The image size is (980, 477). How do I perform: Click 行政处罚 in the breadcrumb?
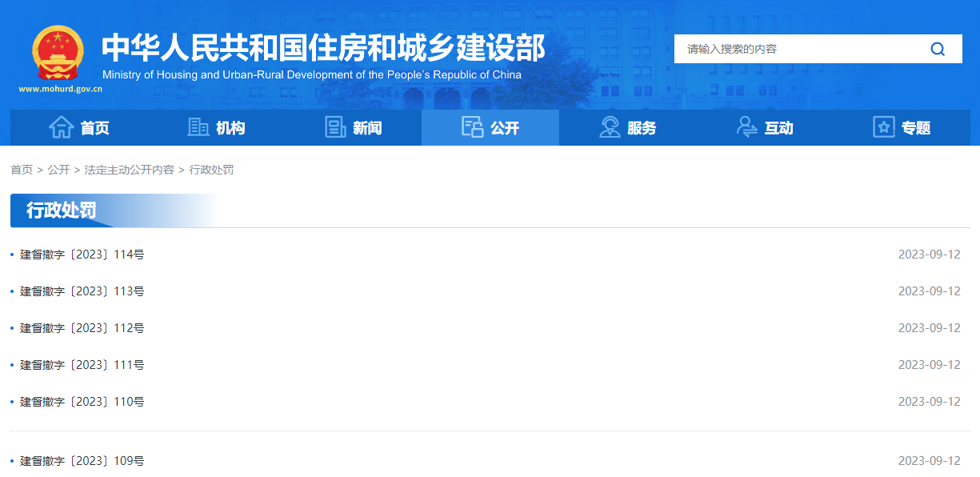tap(211, 170)
